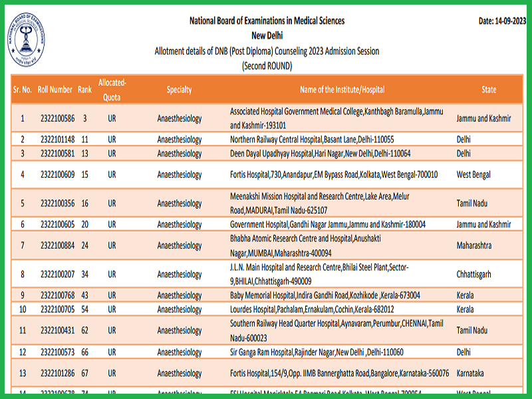532x399 pixels.
Task: Click the title 'National Board of Examinations in Medical Sciences'
Action: tap(267, 21)
